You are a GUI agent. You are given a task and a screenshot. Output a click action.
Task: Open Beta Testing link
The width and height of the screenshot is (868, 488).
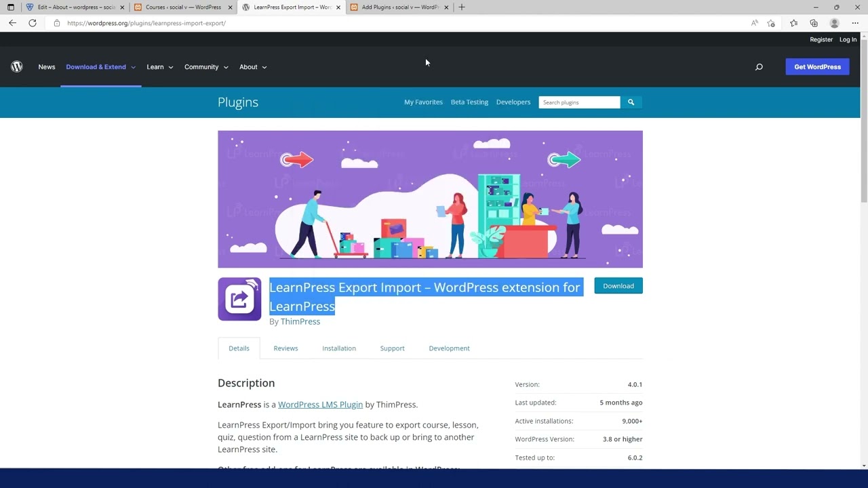pos(469,102)
